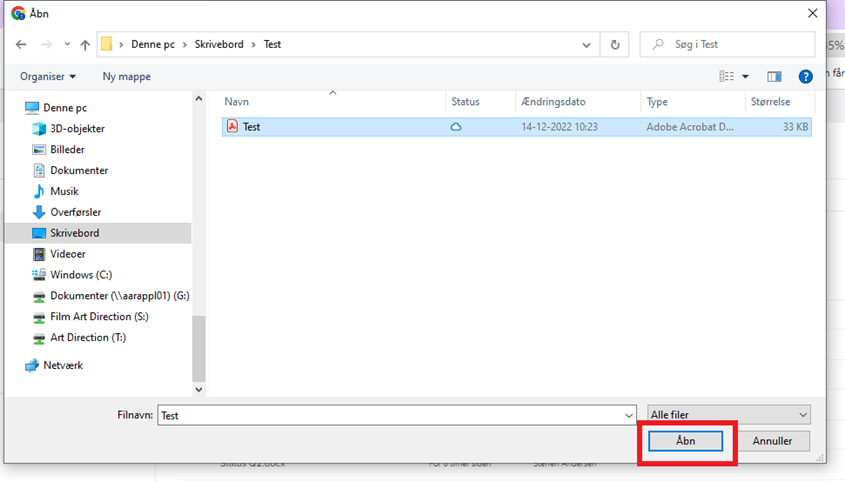
Task: Open the Organiser menu
Action: [x=48, y=76]
